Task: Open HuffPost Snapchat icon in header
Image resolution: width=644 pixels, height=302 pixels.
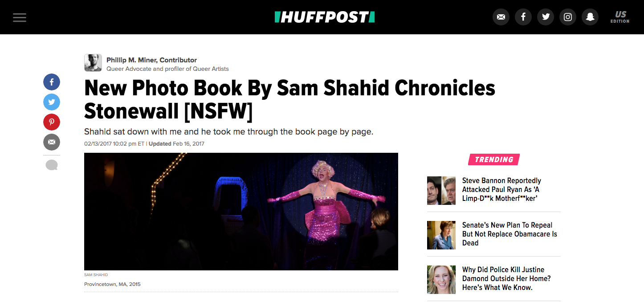Action: (x=590, y=17)
